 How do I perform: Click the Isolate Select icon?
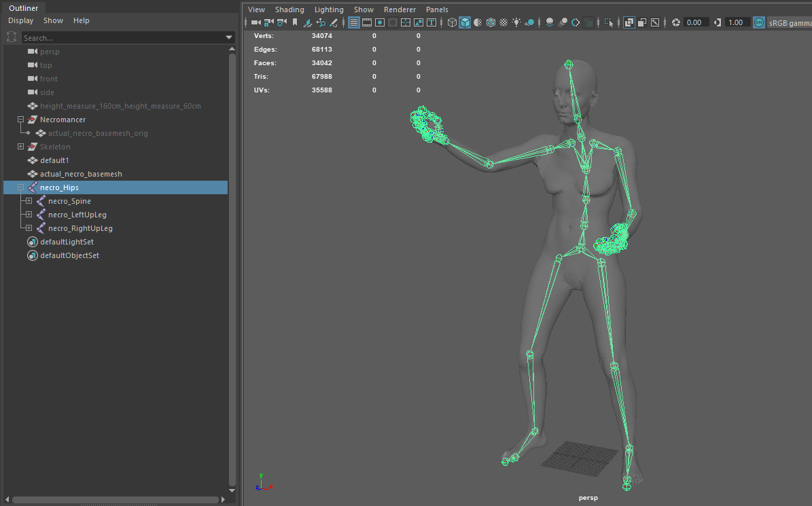point(608,22)
